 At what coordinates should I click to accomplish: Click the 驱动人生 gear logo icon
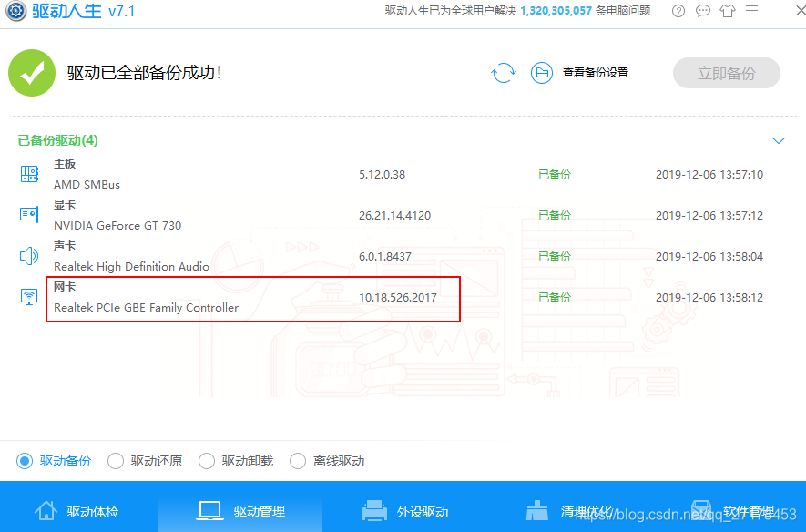15,10
